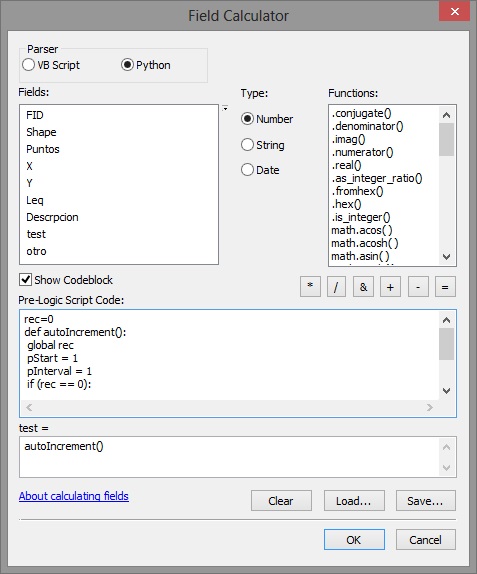This screenshot has width=477, height=574.
Task: Click down arrow of Pre-Logic code scrollbar
Action: click(x=446, y=391)
